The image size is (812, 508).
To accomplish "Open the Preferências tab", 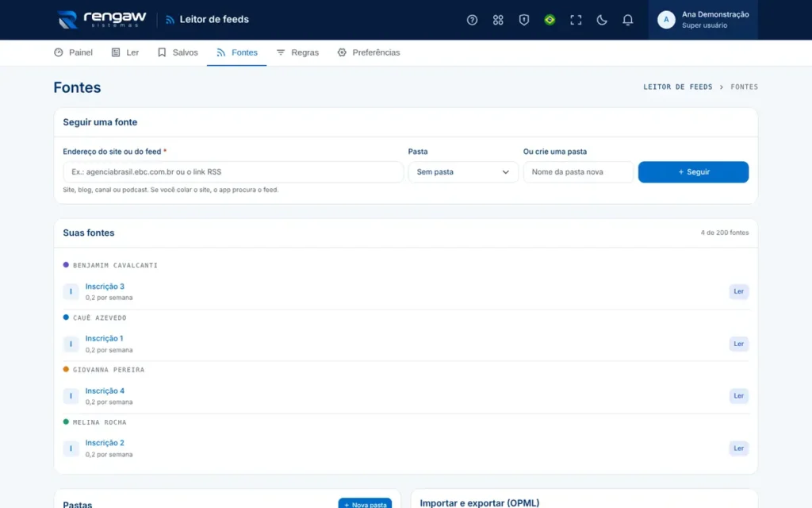I will [x=369, y=52].
